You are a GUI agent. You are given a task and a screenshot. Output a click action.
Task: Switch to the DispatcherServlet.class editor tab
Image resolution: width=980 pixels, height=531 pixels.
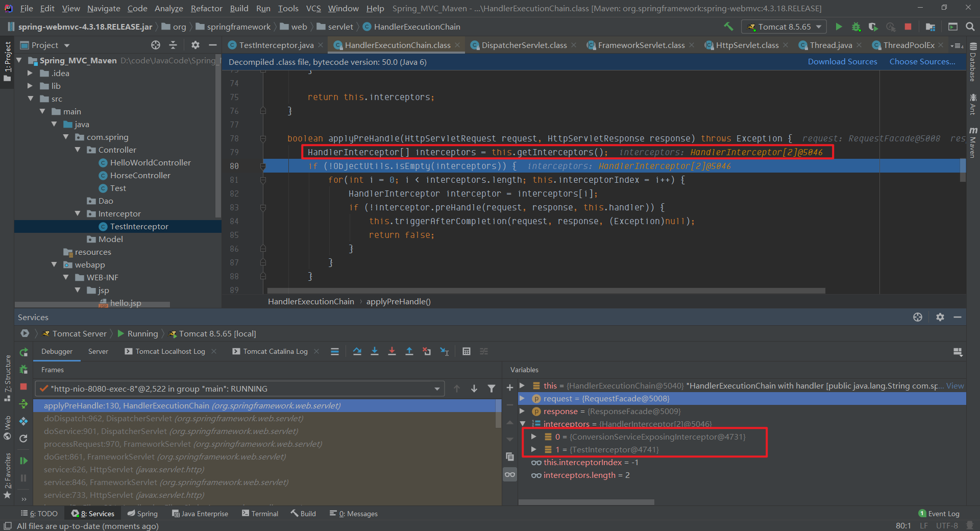(524, 45)
